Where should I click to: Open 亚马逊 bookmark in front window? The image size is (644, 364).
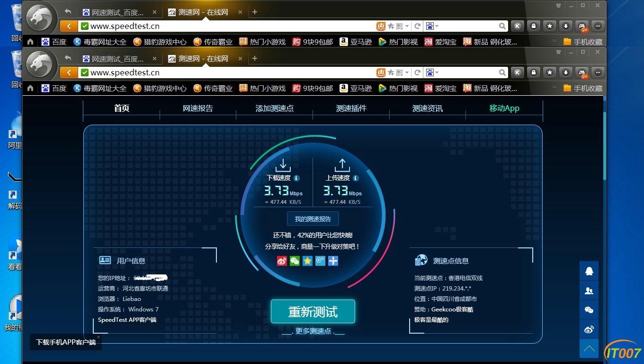(x=356, y=88)
